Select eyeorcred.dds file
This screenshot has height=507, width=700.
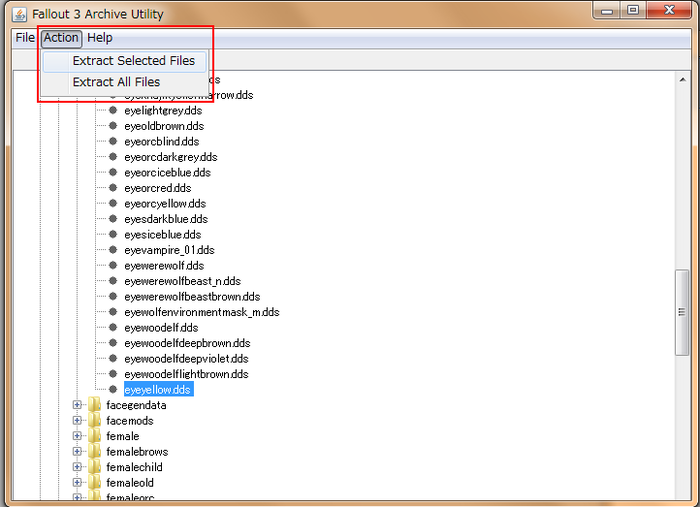click(158, 188)
